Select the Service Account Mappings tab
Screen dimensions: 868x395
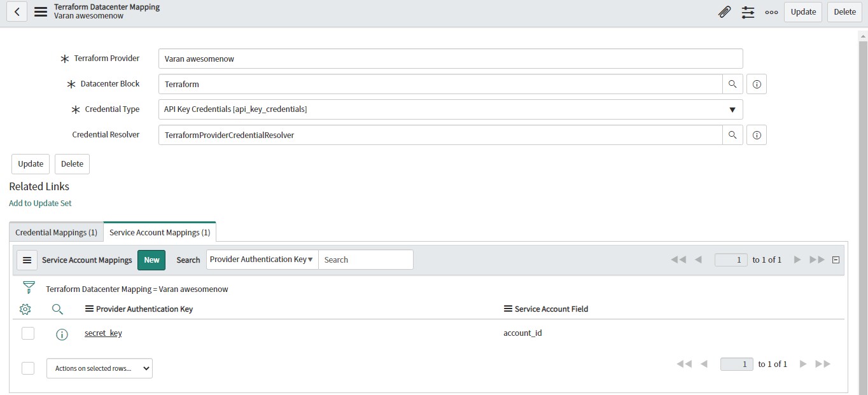[158, 232]
